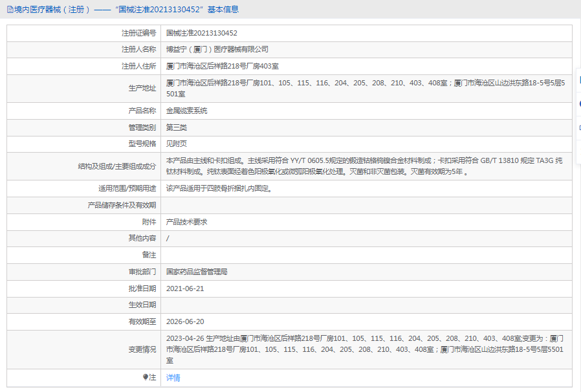Click the 生效日期 label
The width and height of the screenshot is (581, 392).
click(x=142, y=305)
